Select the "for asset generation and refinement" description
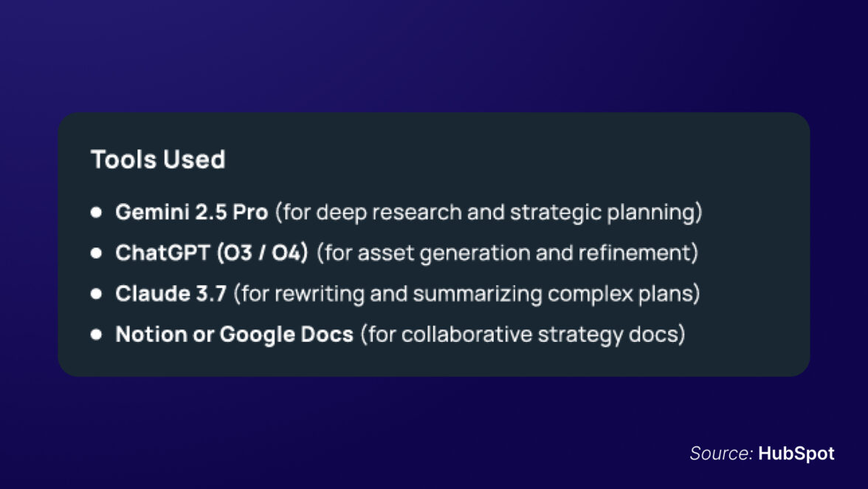This screenshot has height=489, width=868. point(507,253)
